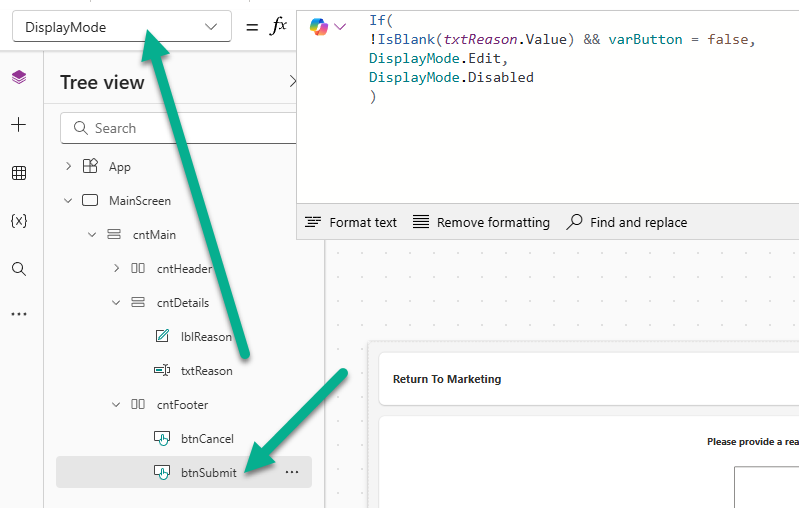Click the Insert plus icon in sidebar
The image size is (799, 508).
tap(19, 125)
